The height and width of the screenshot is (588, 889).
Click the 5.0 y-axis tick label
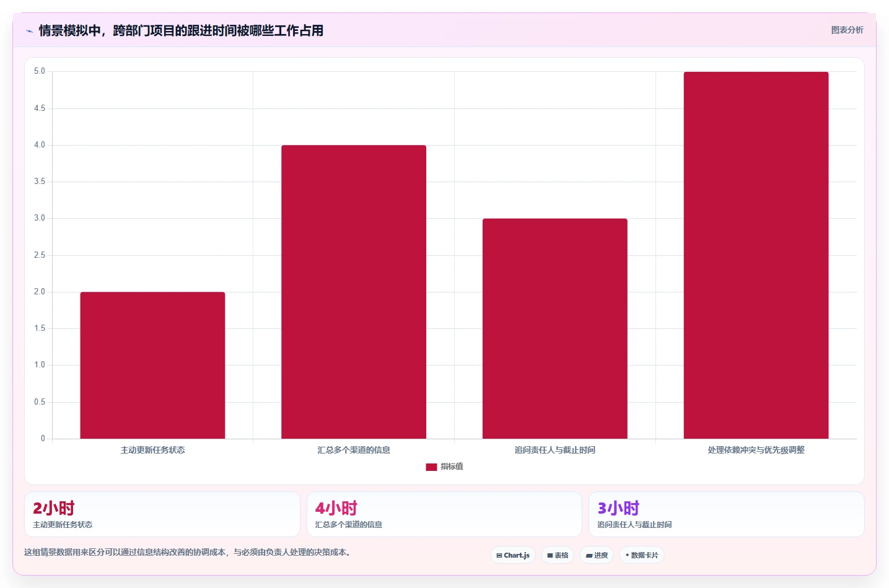[40, 71]
